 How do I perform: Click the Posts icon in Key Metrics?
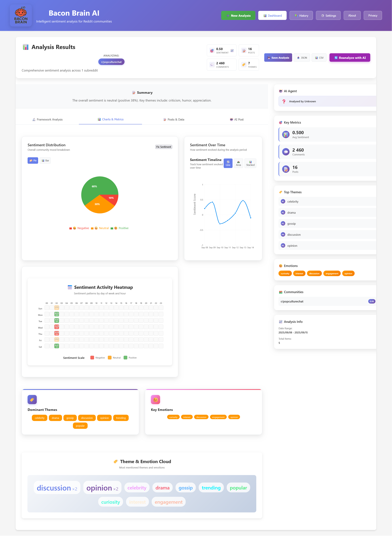click(286, 169)
